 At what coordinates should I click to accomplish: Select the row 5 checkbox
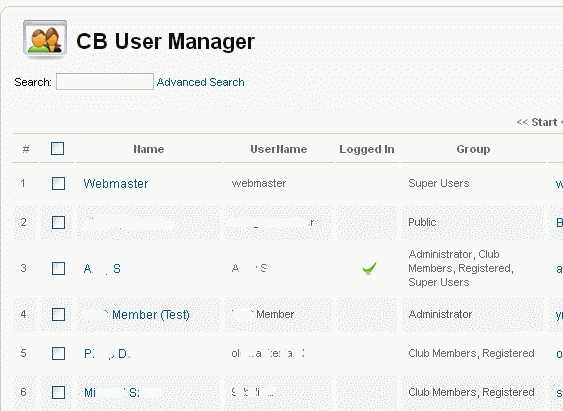tap(58, 354)
